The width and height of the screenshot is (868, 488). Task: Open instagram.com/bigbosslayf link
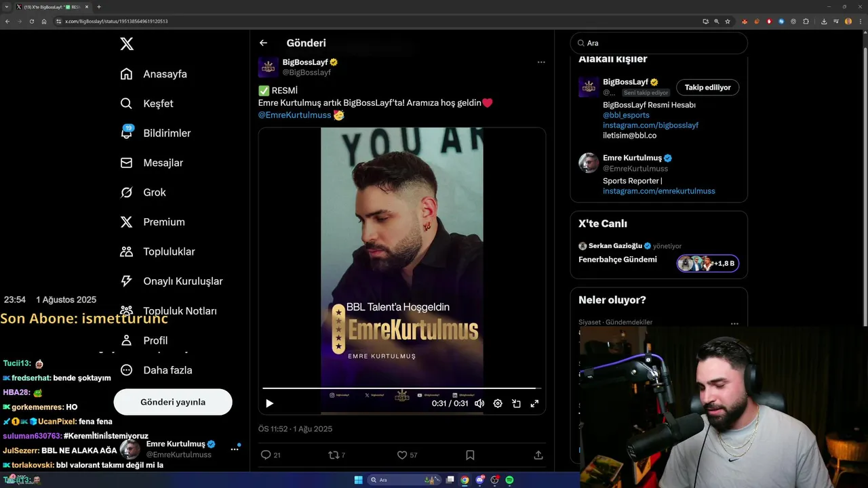point(650,125)
